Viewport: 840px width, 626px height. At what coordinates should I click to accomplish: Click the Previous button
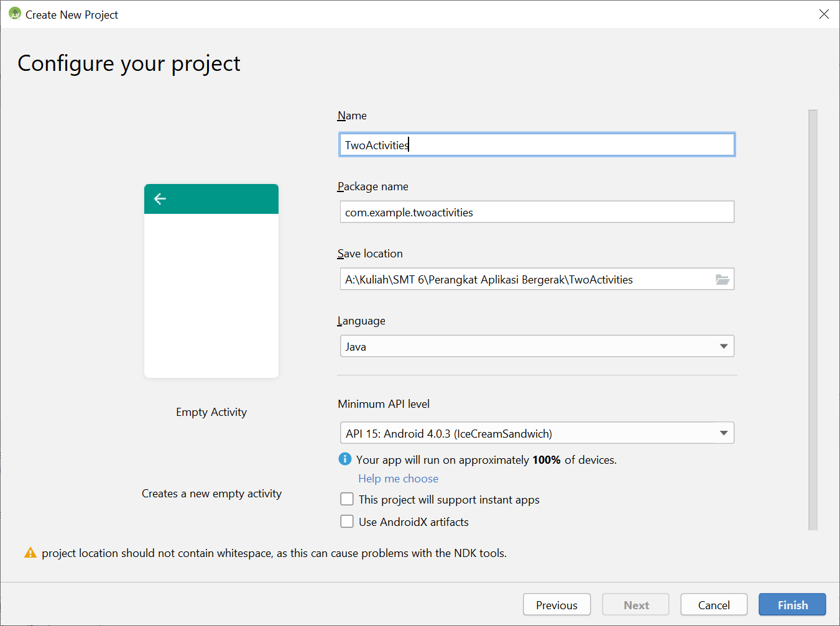coord(556,604)
